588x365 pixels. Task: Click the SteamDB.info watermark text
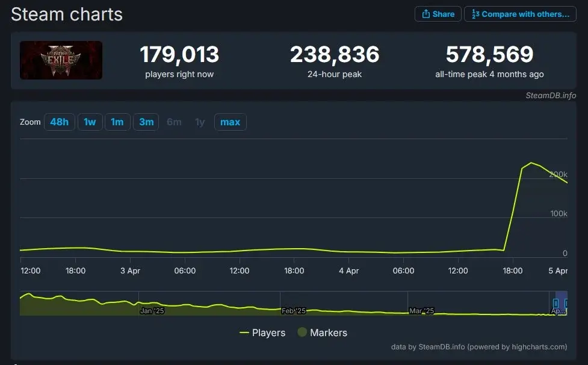pos(551,95)
